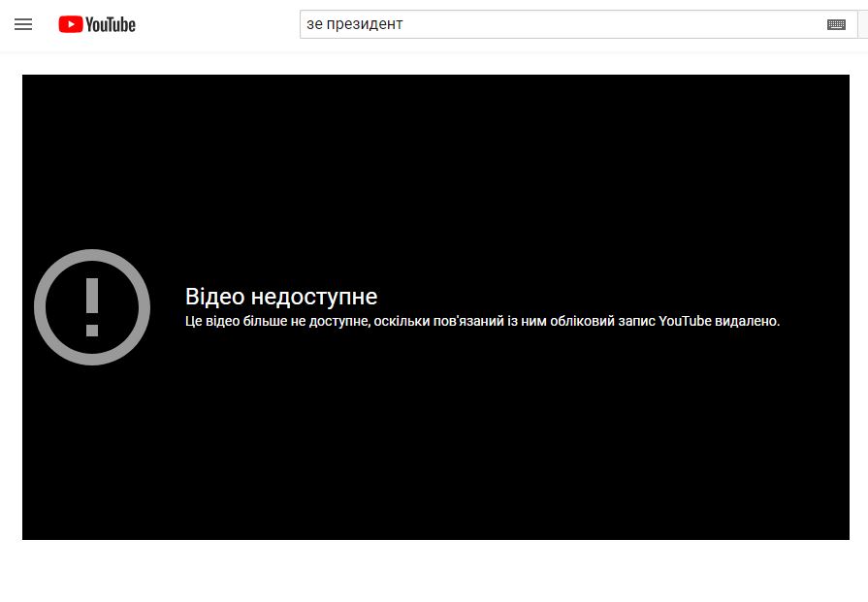Click the search button at far right edge
This screenshot has width=868, height=602.
click(x=863, y=24)
